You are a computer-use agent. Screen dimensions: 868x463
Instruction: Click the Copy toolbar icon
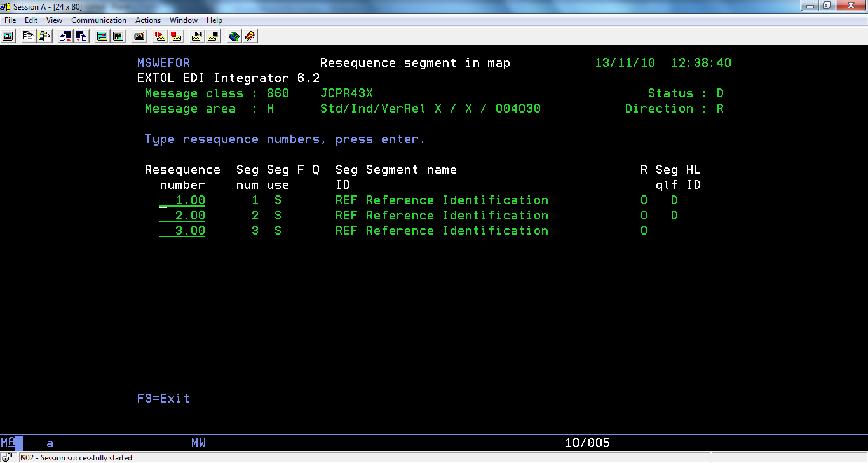pyautogui.click(x=28, y=36)
